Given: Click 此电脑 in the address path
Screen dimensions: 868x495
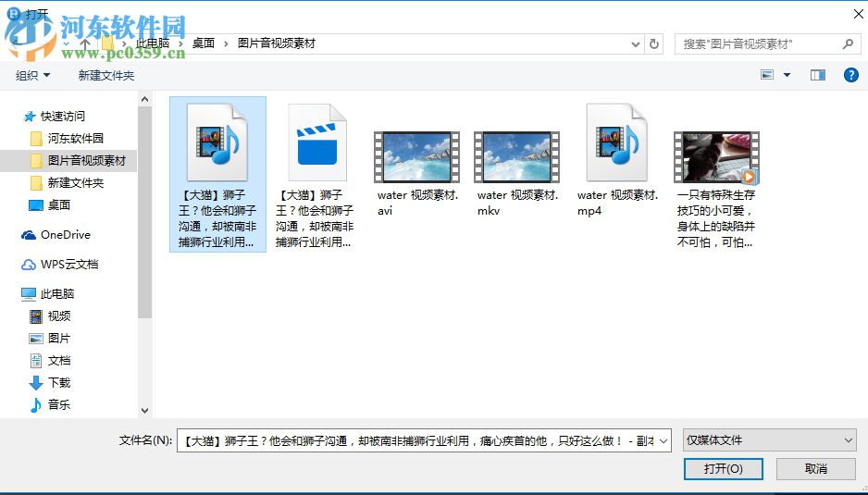Looking at the screenshot, I should click(x=153, y=43).
